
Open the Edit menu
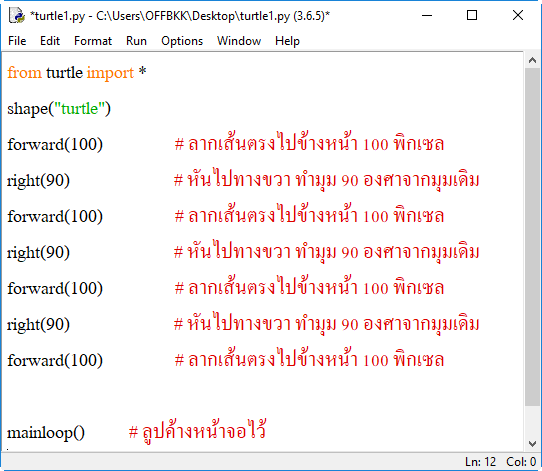coord(50,41)
